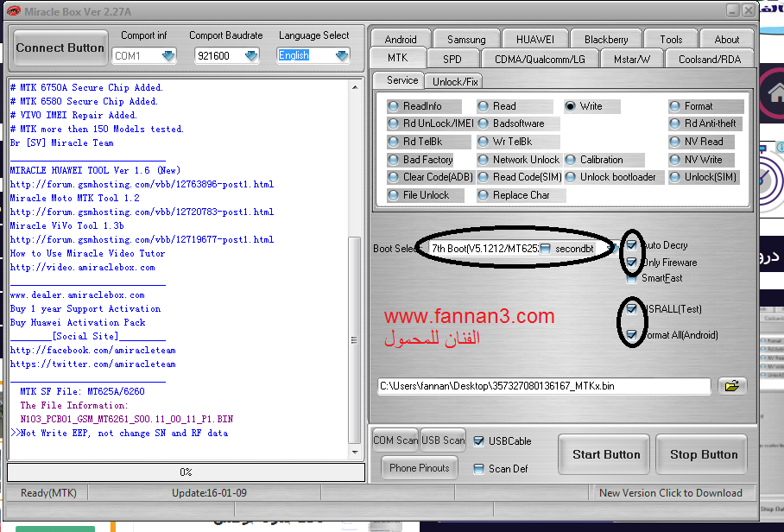Toggle the Only Fireware checkbox

(631, 262)
